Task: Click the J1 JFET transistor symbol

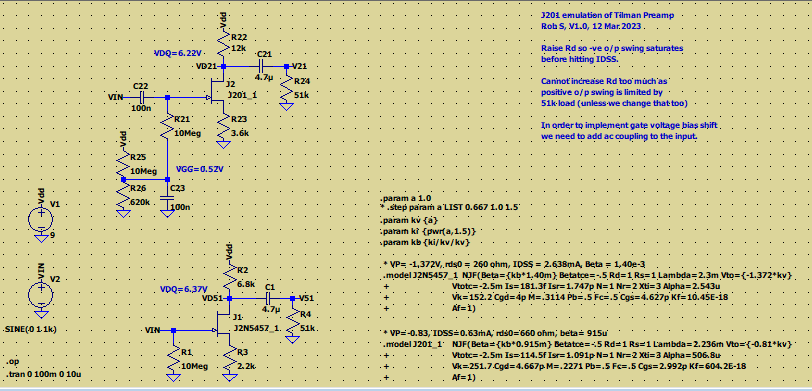Action: [x=224, y=325]
